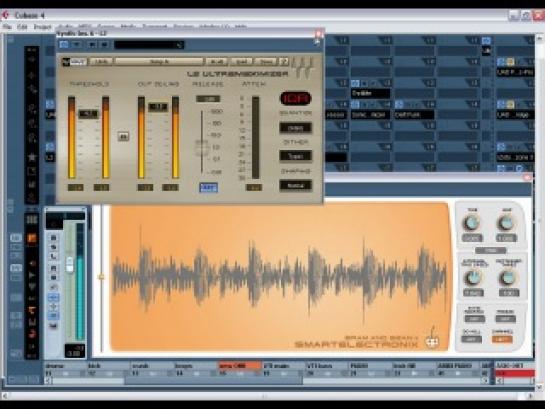Move the Release slider handle
The width and height of the screenshot is (545, 409).
202,148
